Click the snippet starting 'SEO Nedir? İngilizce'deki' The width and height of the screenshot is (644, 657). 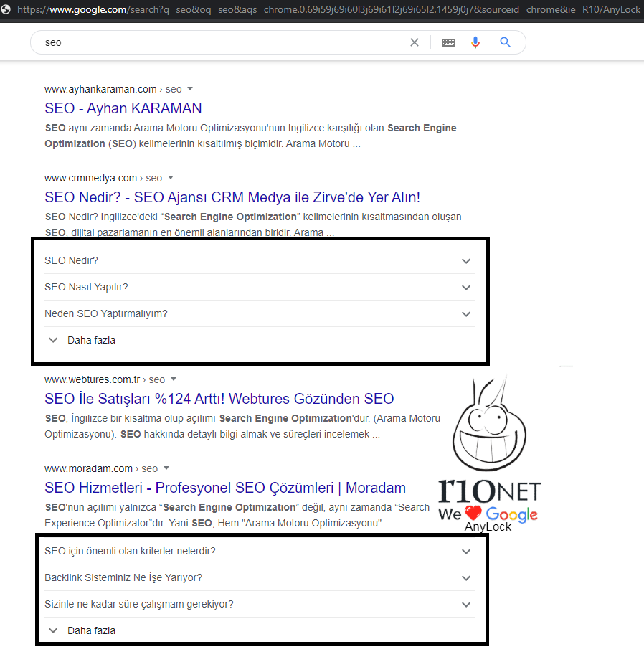[x=253, y=224]
